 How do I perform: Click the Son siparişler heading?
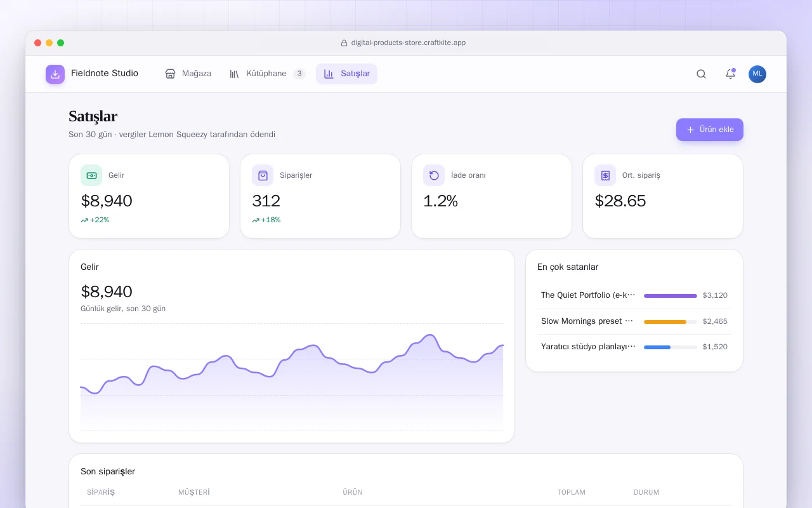click(108, 471)
